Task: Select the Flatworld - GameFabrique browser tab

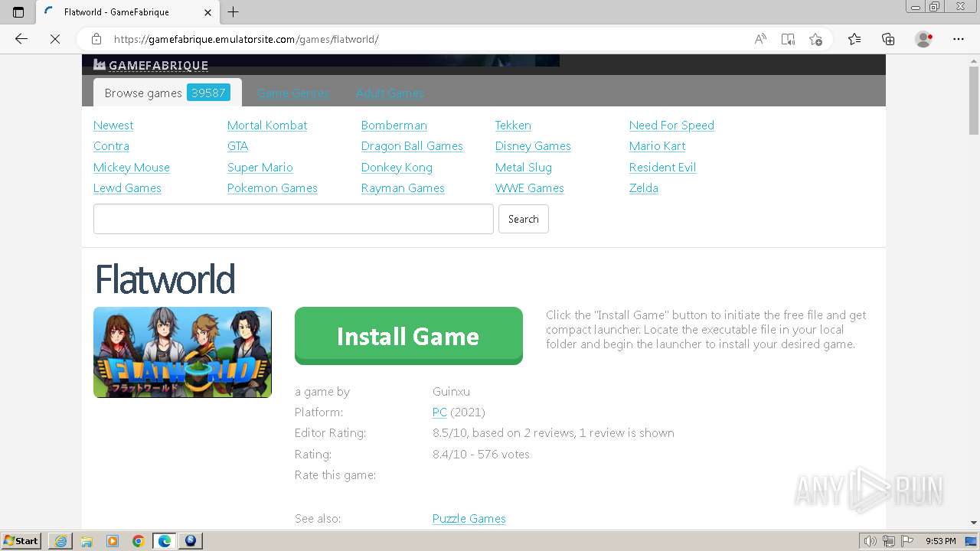Action: (x=129, y=12)
